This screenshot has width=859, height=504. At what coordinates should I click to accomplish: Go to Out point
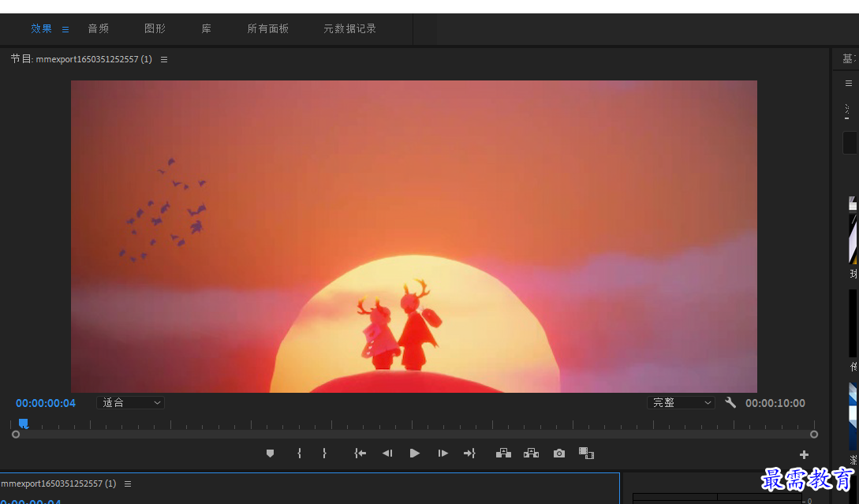pyautogui.click(x=469, y=453)
